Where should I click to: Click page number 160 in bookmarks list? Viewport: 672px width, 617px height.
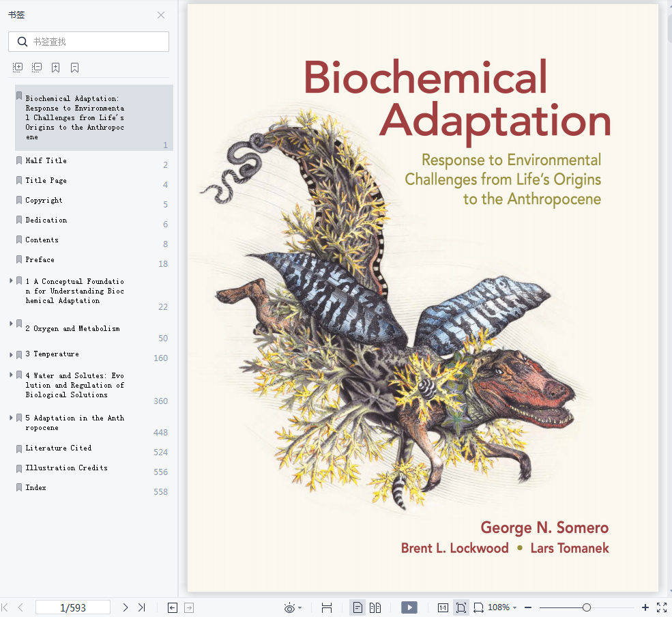[161, 358]
